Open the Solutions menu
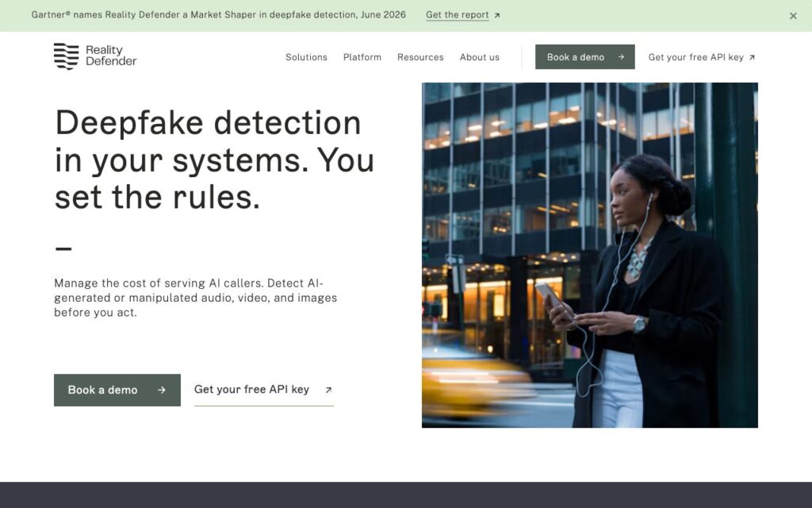Screen dimensions: 812x508 tap(306, 57)
